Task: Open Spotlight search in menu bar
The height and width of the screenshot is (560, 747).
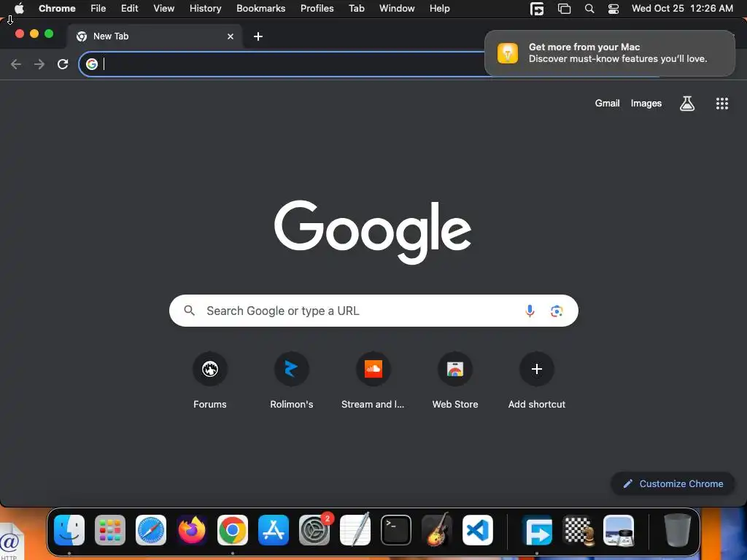Action: pos(589,9)
